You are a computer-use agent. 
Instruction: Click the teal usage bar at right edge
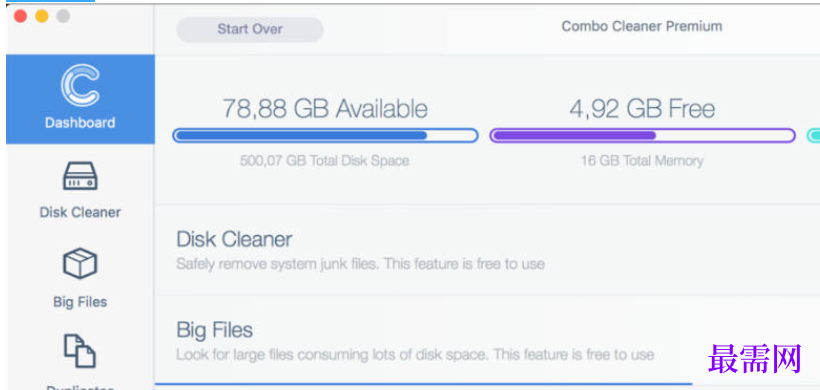click(813, 136)
